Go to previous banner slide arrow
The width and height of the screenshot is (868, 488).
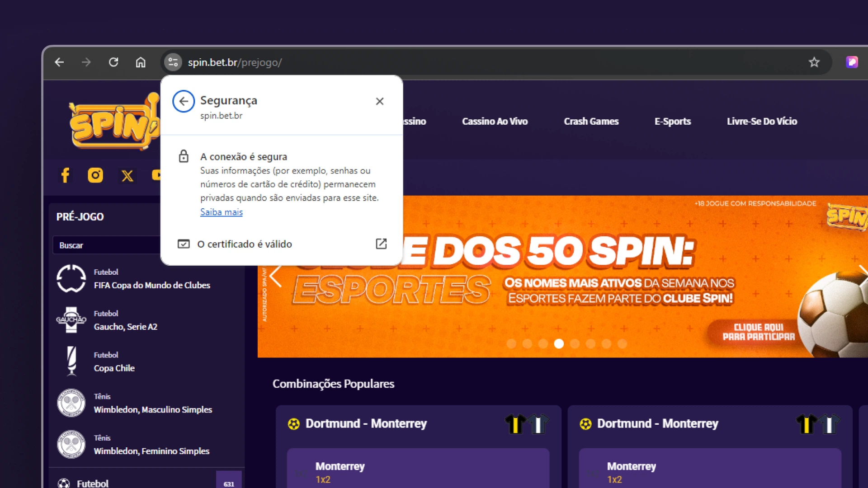(x=275, y=277)
